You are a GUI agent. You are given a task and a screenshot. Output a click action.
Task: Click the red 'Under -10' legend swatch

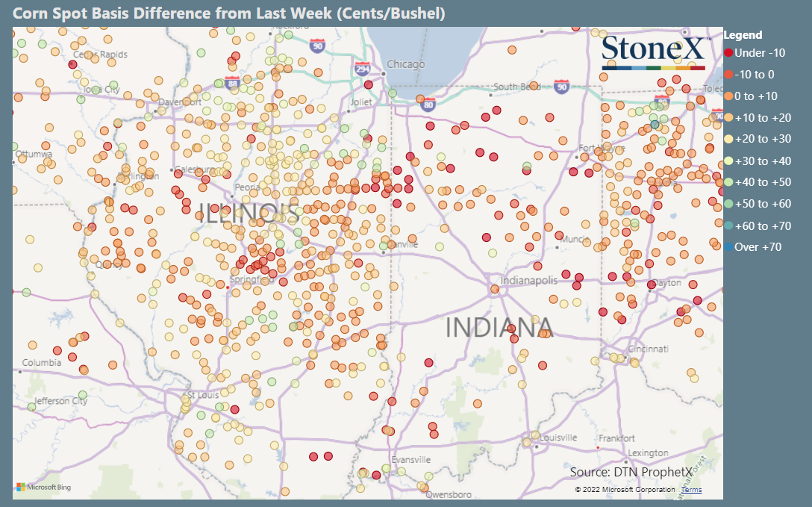728,53
